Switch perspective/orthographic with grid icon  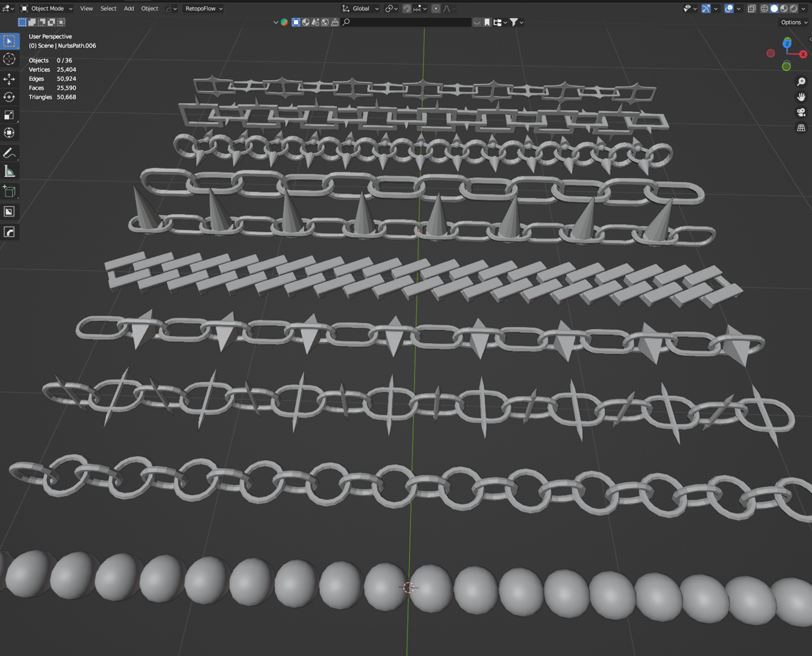(x=801, y=128)
